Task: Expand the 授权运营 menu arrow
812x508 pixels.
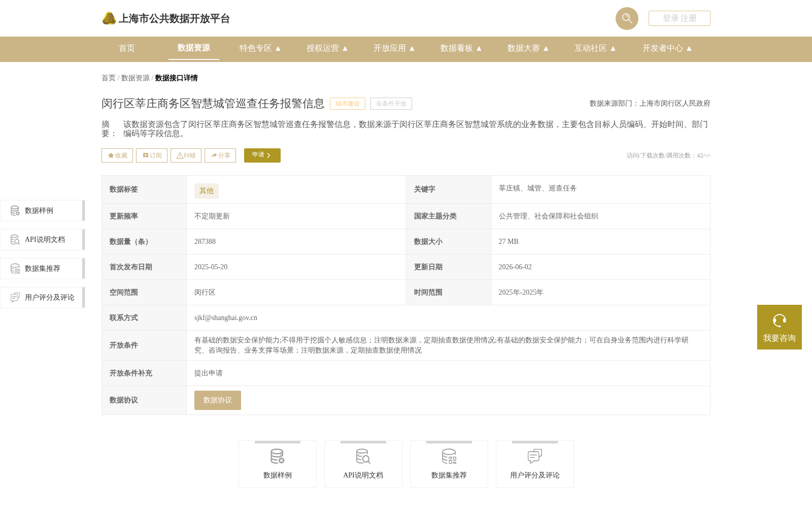Action: click(x=345, y=48)
